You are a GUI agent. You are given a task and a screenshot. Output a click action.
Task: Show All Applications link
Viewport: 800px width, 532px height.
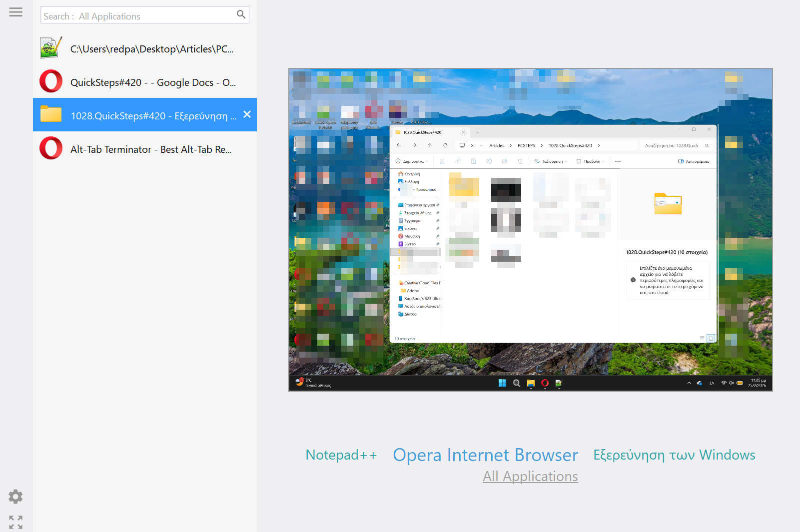click(x=530, y=477)
